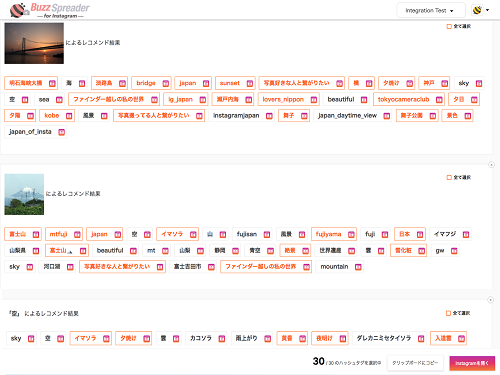Toggle the instagramjapan hashtag
The image size is (500, 375).
point(241,116)
